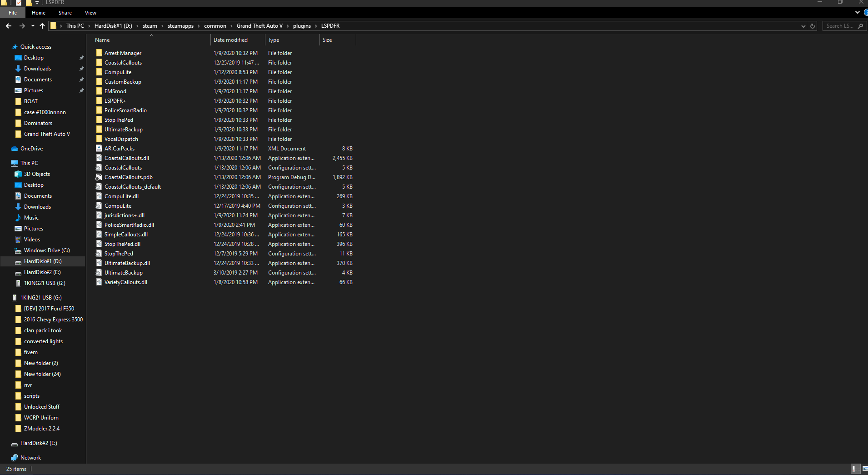Click the Network icon in sidebar
This screenshot has height=475, width=868.
[15, 458]
